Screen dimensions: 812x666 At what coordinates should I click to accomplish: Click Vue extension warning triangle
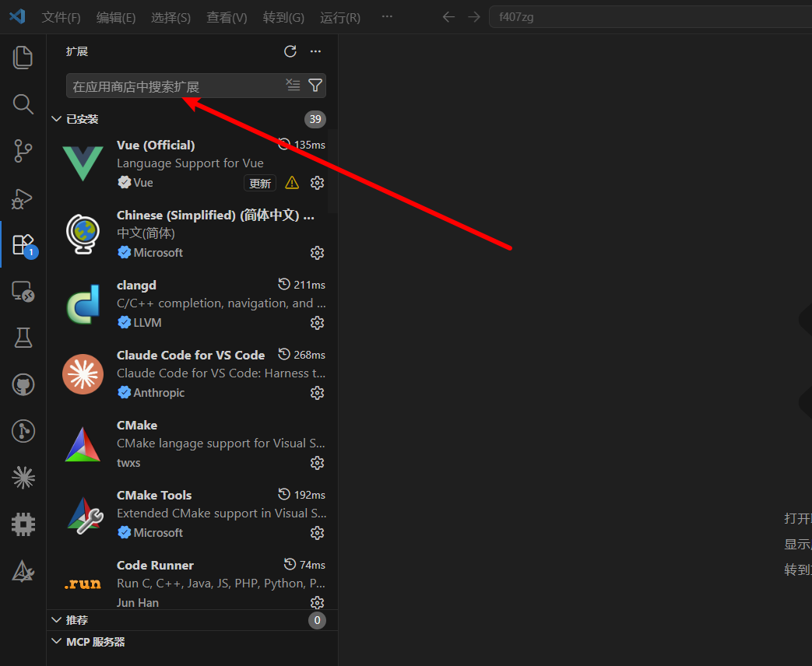[292, 183]
